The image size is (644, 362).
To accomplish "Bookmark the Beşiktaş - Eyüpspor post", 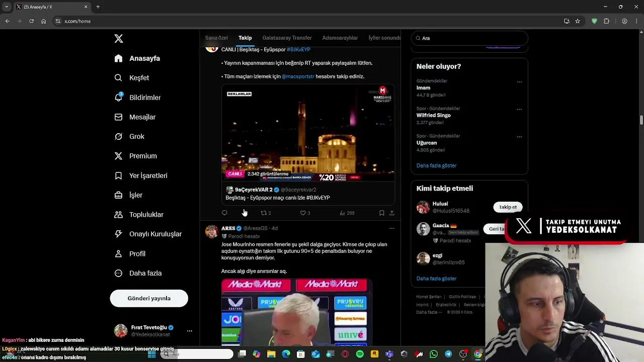I will [382, 213].
